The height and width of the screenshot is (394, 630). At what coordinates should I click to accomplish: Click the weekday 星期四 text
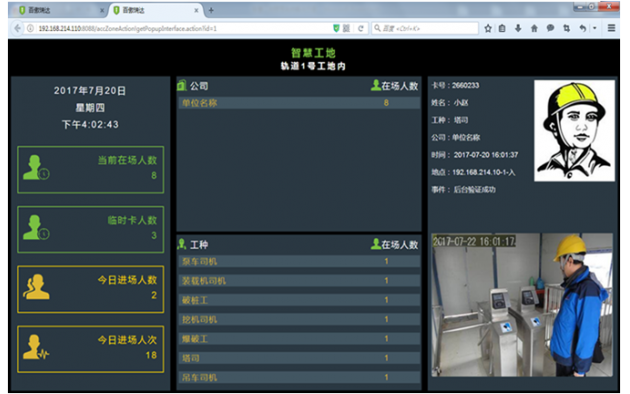click(x=90, y=108)
